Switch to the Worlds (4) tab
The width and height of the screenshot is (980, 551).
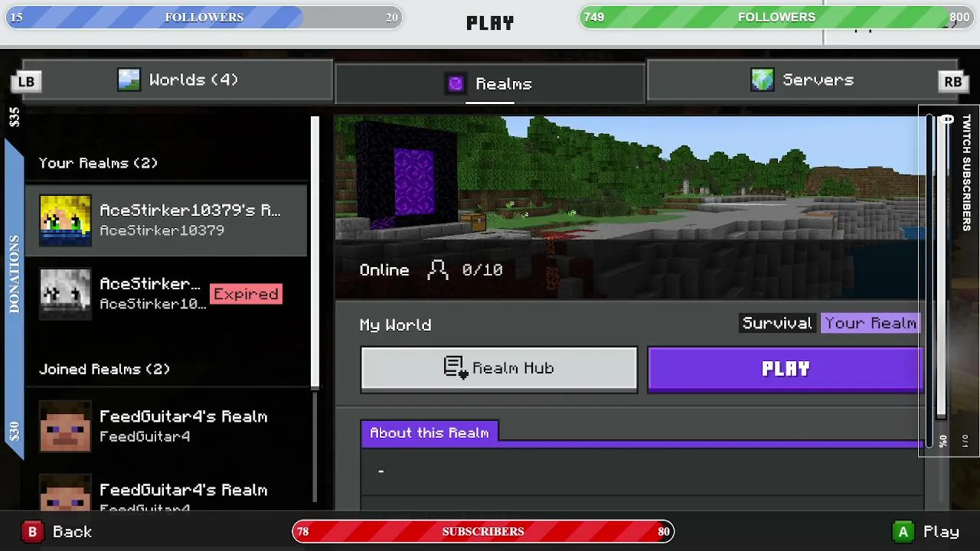(x=178, y=80)
